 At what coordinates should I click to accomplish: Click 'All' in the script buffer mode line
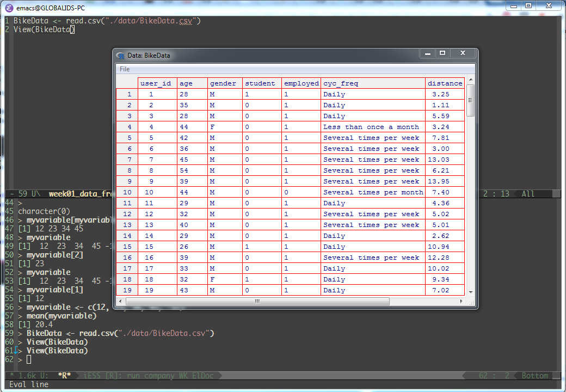pyautogui.click(x=528, y=194)
